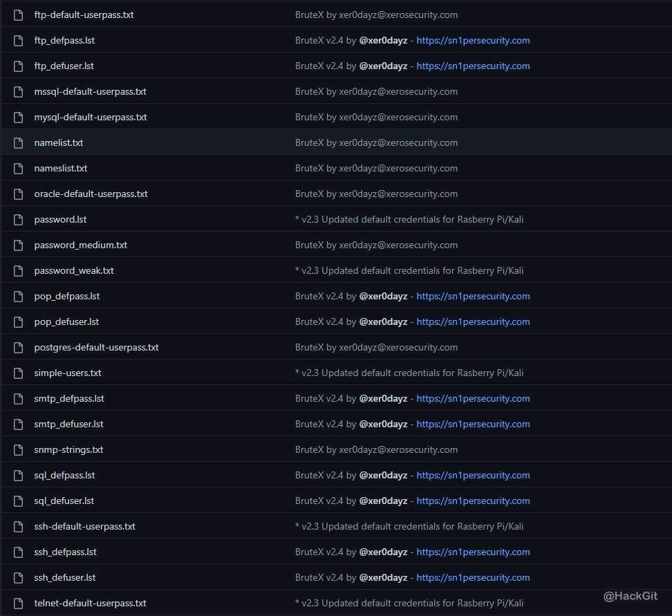
Task: Click file icon beside ssh_defuser.lst
Action: pos(19,578)
